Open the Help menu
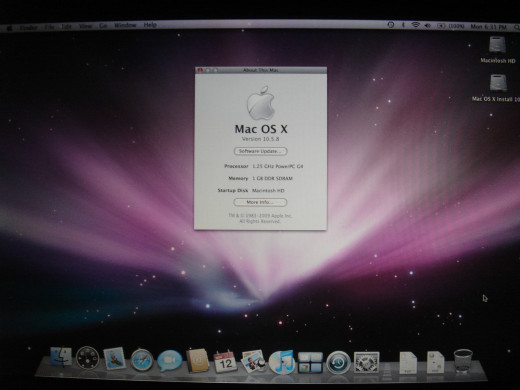 (x=150, y=25)
